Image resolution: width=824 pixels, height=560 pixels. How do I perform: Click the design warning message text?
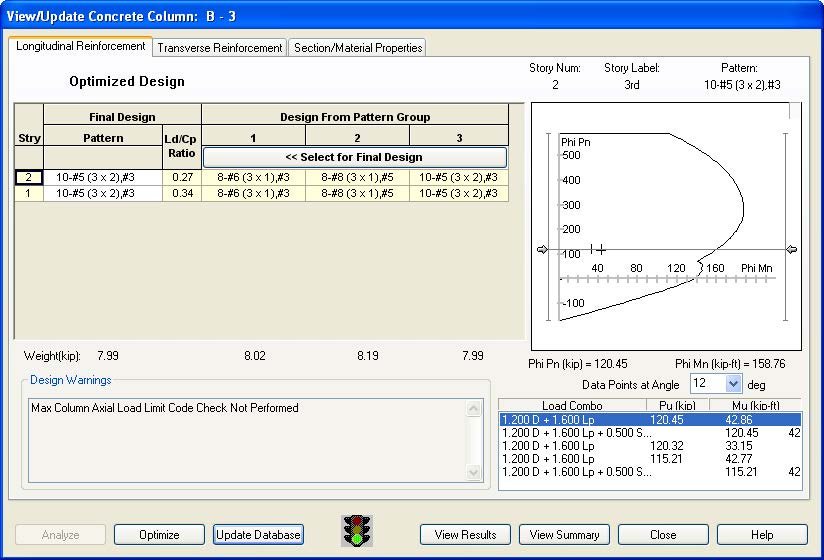click(x=164, y=408)
